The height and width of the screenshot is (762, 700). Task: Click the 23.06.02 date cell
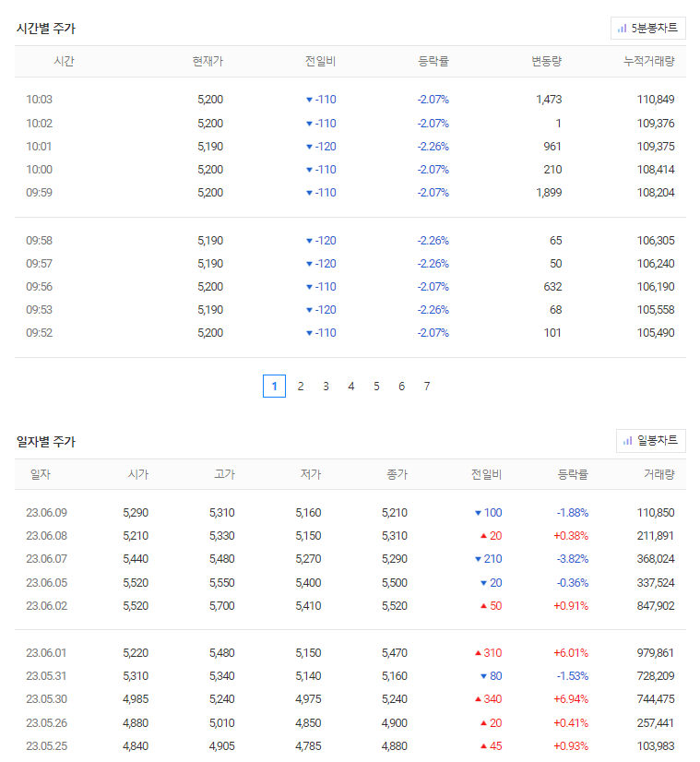47,606
